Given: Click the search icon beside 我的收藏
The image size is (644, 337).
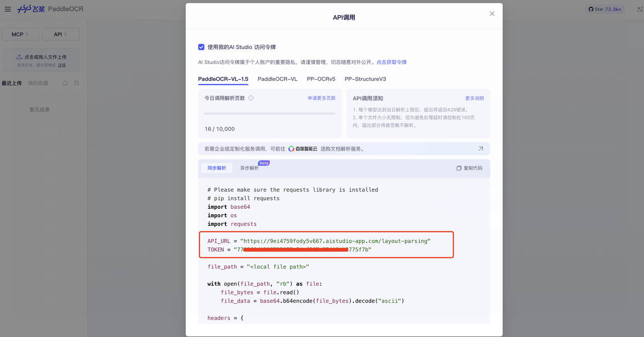Looking at the screenshot, I should pyautogui.click(x=65, y=83).
